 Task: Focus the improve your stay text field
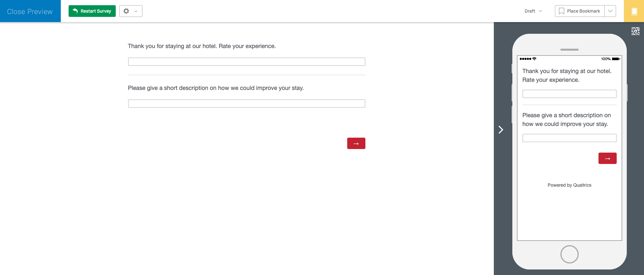point(246,104)
